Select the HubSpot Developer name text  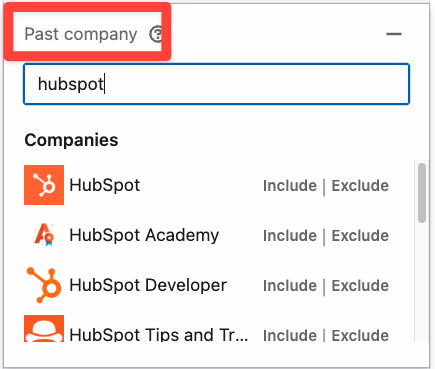148,285
